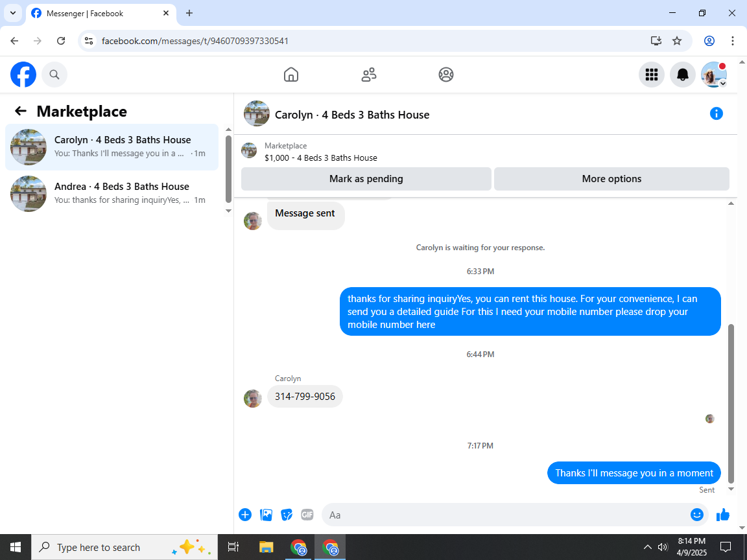Click Carolyn's header profile picture

(x=257, y=113)
